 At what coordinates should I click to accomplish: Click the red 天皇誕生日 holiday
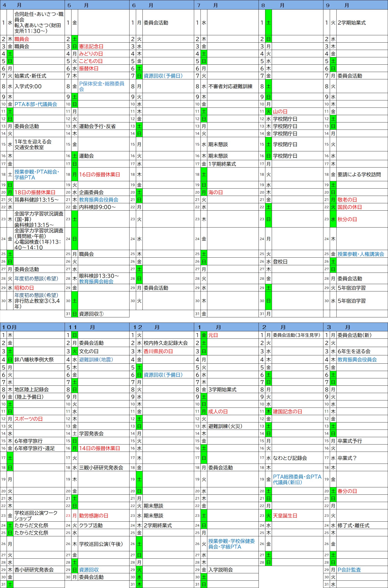(x=285, y=516)
